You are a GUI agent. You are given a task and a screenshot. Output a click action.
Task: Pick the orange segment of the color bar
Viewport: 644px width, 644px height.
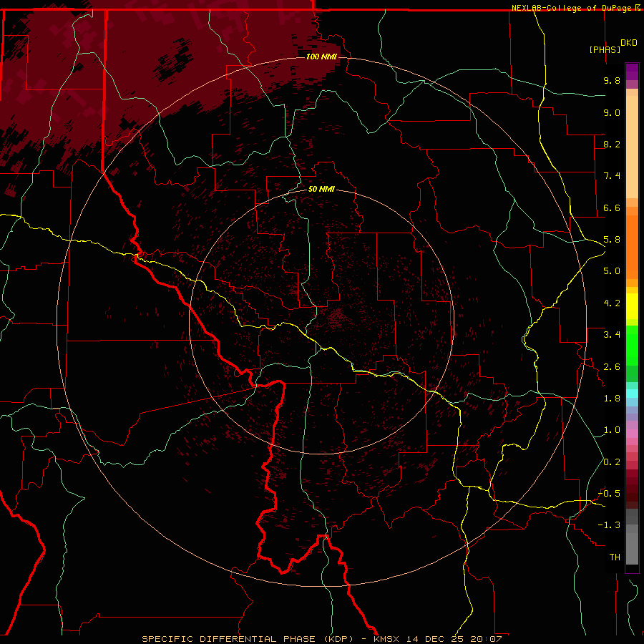(632, 248)
